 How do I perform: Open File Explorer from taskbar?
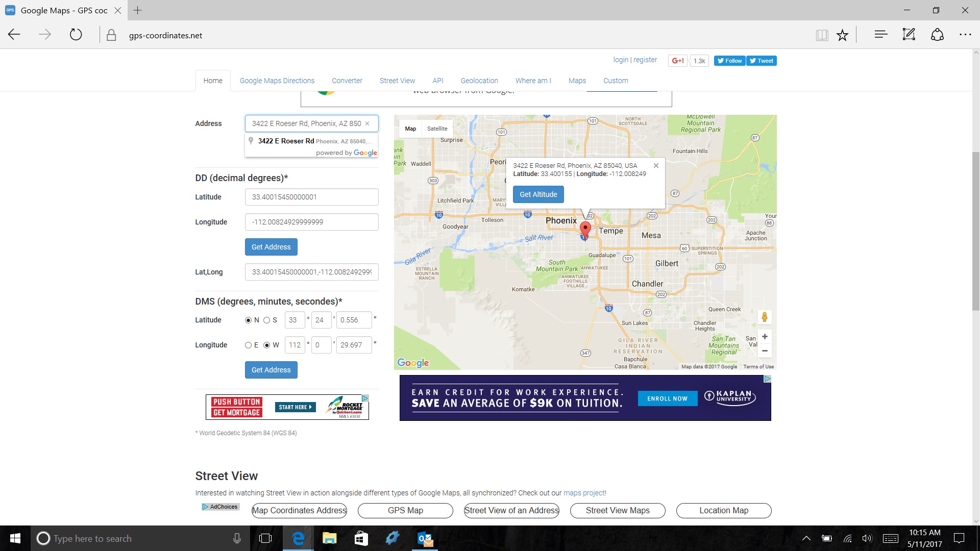(329, 538)
